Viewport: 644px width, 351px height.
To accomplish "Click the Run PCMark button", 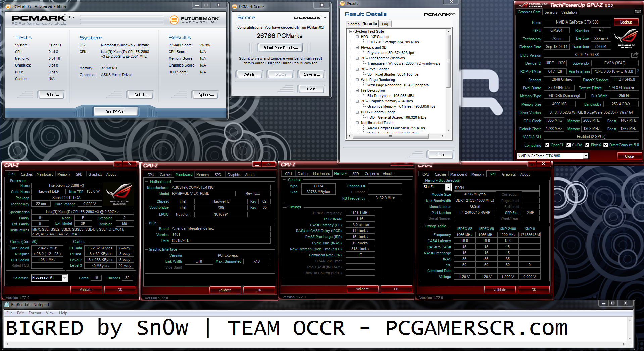I will (x=115, y=112).
